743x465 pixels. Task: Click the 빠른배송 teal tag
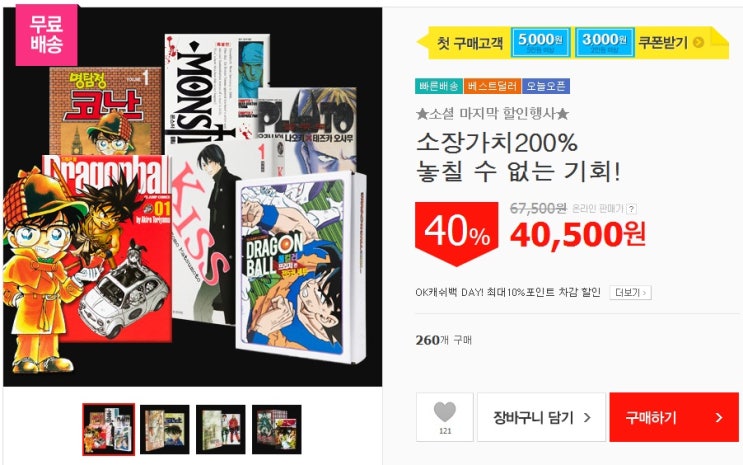coord(439,86)
